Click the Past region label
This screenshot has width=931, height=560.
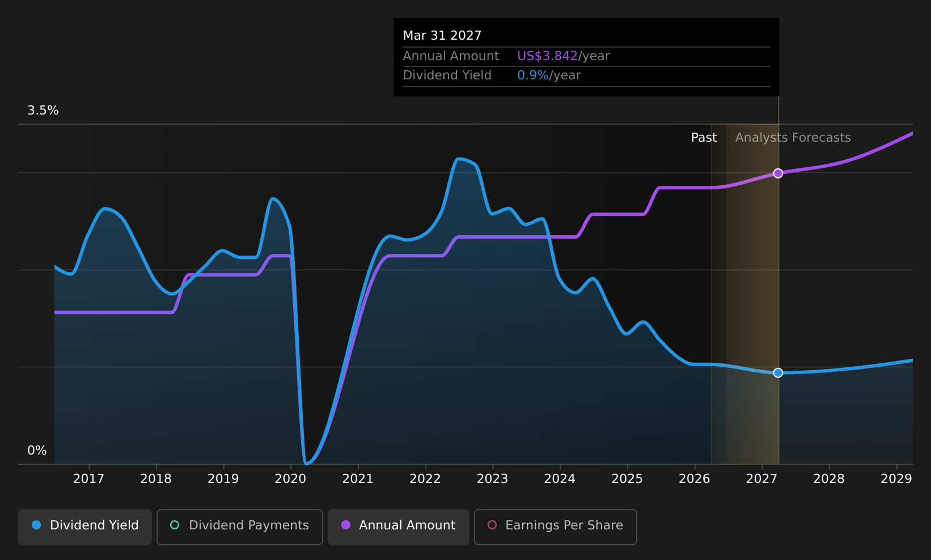tap(704, 138)
